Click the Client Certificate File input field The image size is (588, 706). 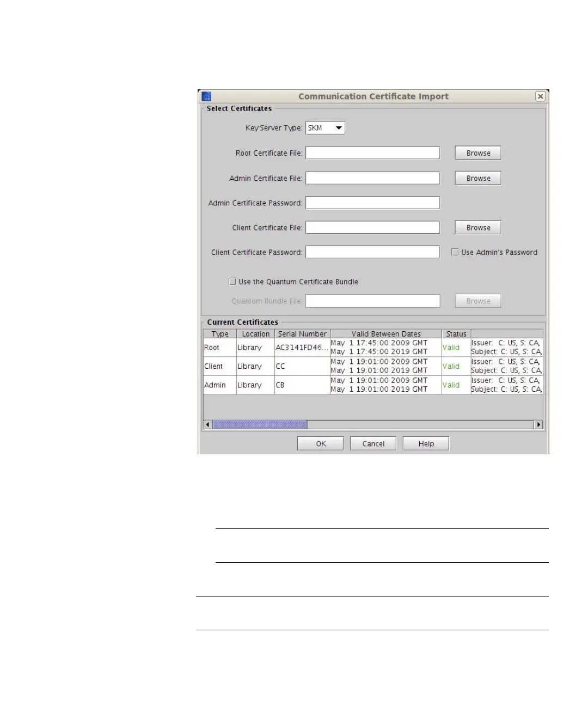[372, 227]
